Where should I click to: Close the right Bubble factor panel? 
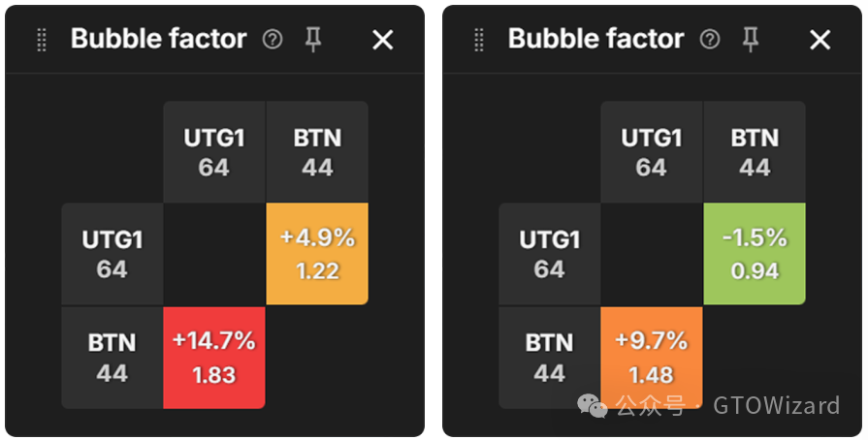click(x=820, y=40)
